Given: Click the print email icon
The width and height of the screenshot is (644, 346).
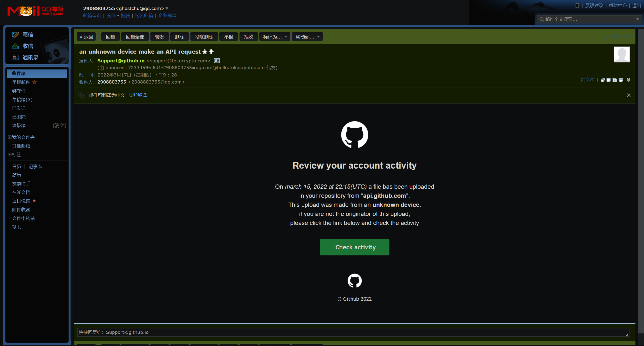Looking at the screenshot, I should (621, 80).
